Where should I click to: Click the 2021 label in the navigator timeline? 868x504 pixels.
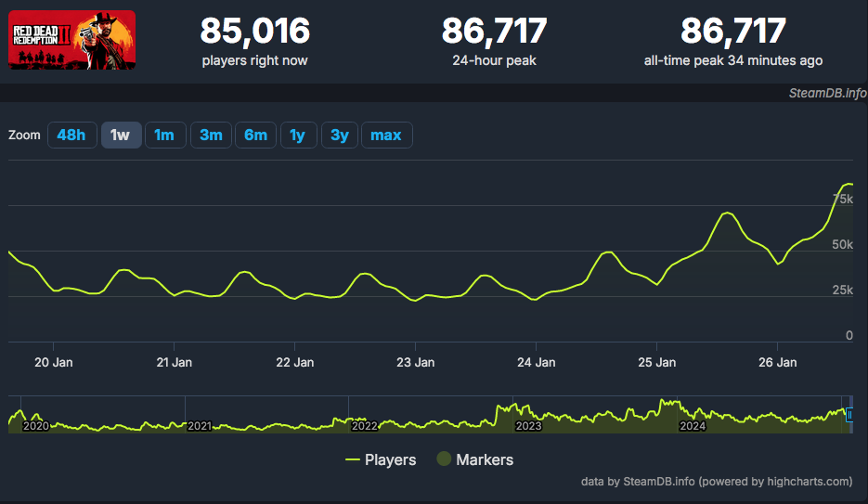click(200, 426)
